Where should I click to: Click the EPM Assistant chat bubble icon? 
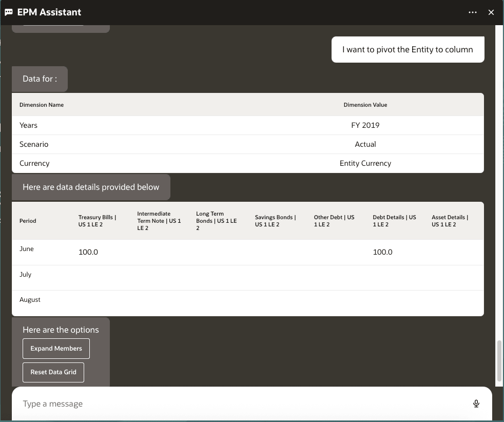pyautogui.click(x=9, y=12)
